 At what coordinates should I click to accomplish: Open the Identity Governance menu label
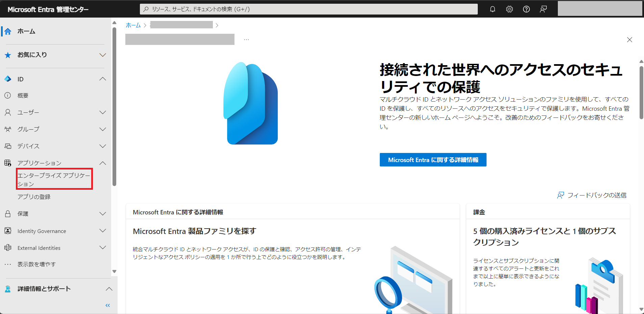[42, 231]
